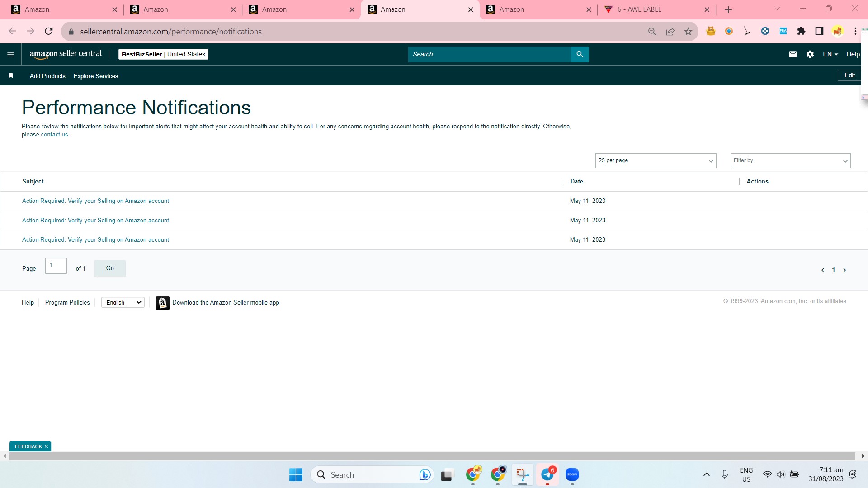This screenshot has height=488, width=868.
Task: Dismiss the FEEDBACK tab with its X
Action: pos(46,446)
